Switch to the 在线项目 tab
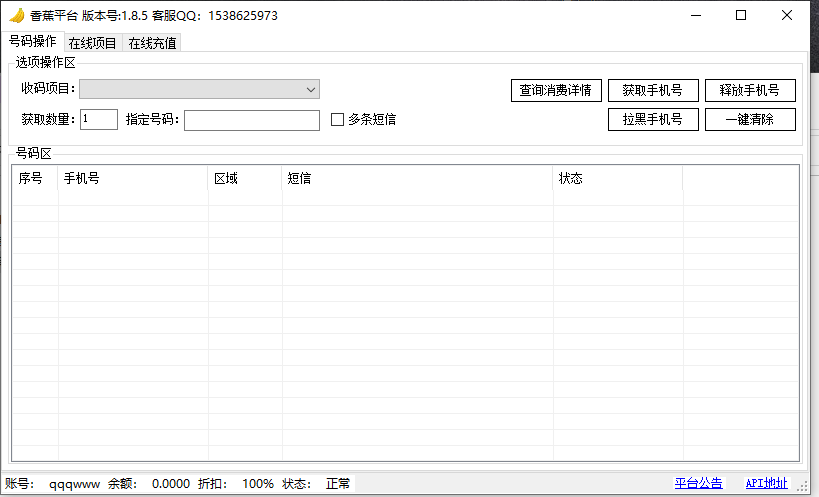 92,43
